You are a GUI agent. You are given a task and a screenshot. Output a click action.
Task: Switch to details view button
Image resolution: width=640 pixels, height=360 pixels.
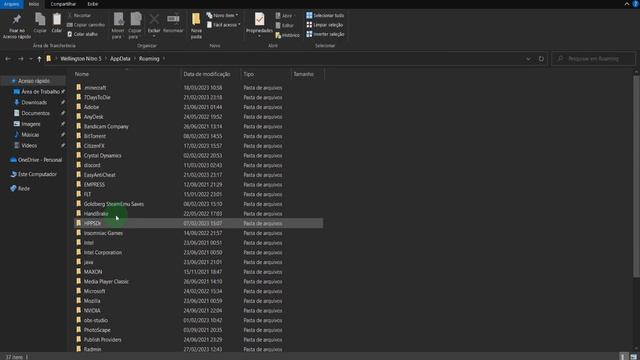pyautogui.click(x=623, y=357)
